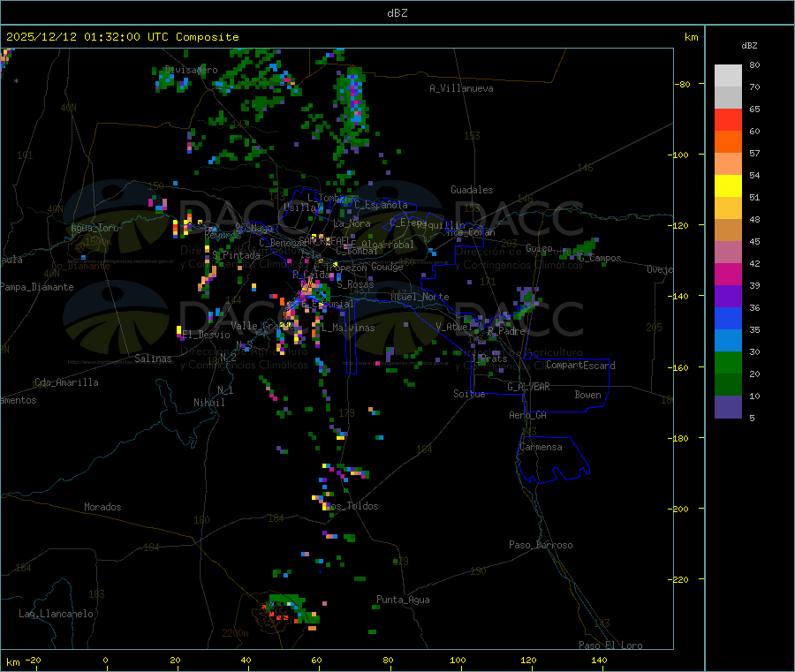Click the Divisadero location label
Image resolution: width=795 pixels, height=672 pixels.
coord(191,70)
